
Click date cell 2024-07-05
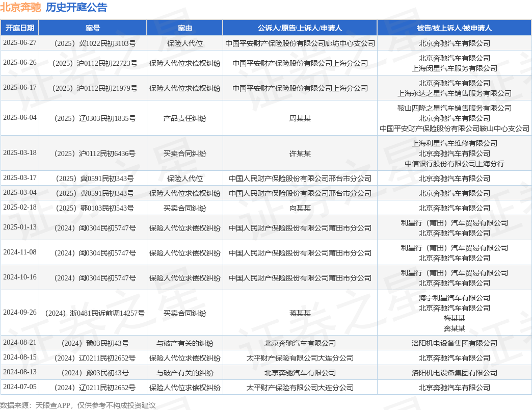pos(20,387)
